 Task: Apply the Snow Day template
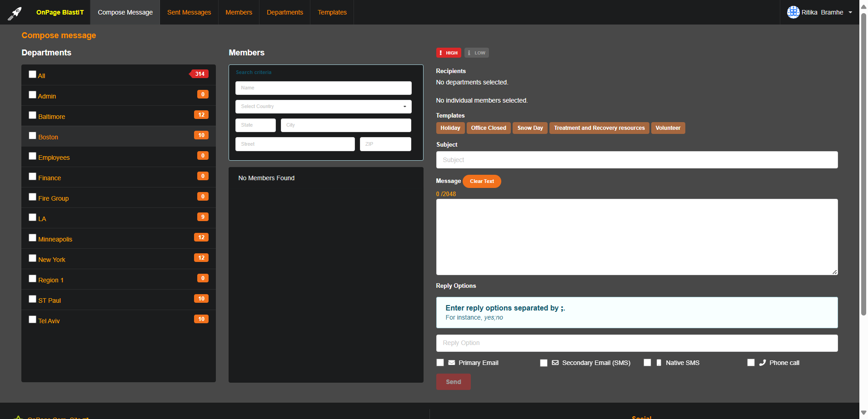click(530, 128)
